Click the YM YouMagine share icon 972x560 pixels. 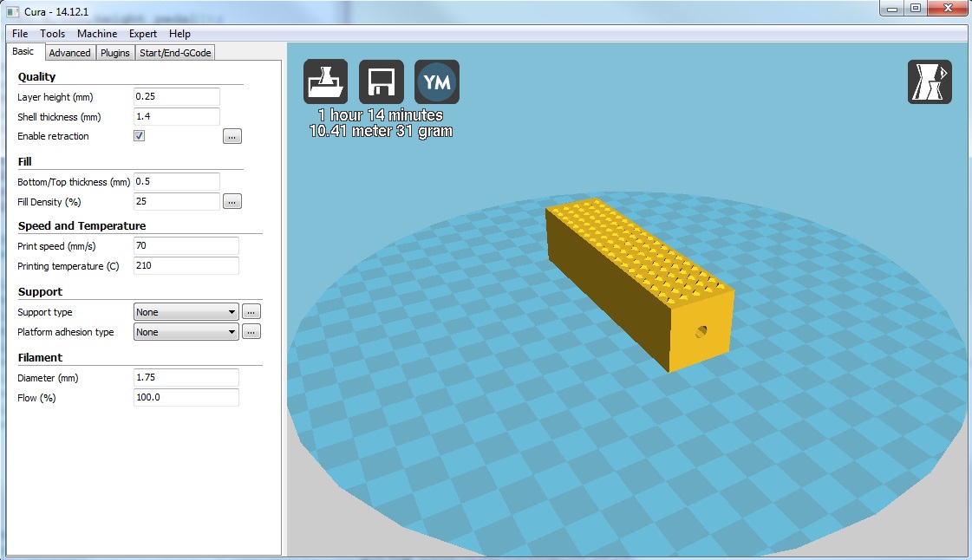coord(437,82)
